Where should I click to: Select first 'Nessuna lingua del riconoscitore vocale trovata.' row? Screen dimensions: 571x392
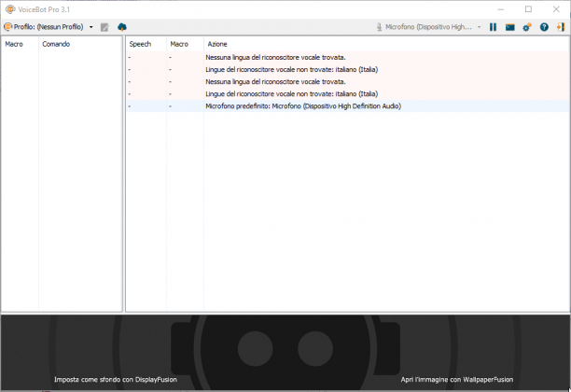coord(348,57)
